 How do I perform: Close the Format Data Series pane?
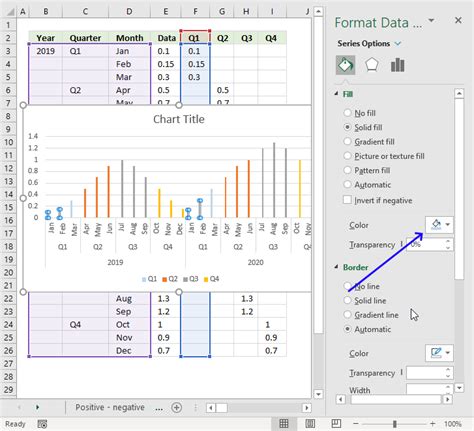click(458, 20)
